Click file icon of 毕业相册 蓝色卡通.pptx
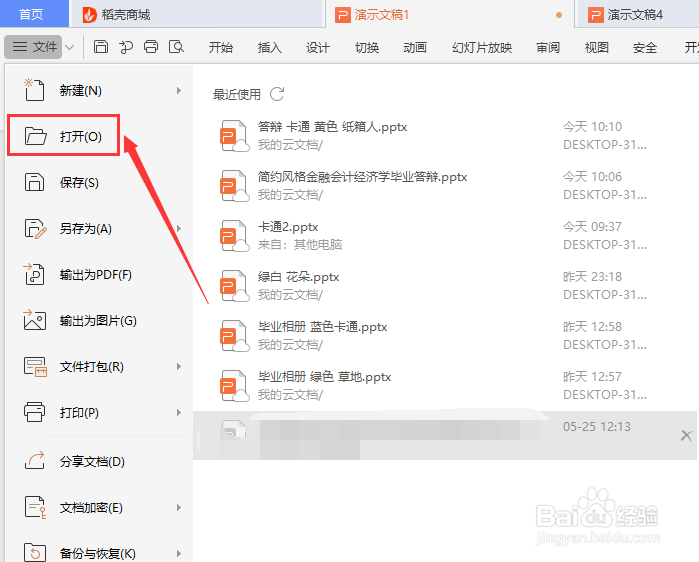Screen dimensions: 699x562 pyautogui.click(x=234, y=336)
